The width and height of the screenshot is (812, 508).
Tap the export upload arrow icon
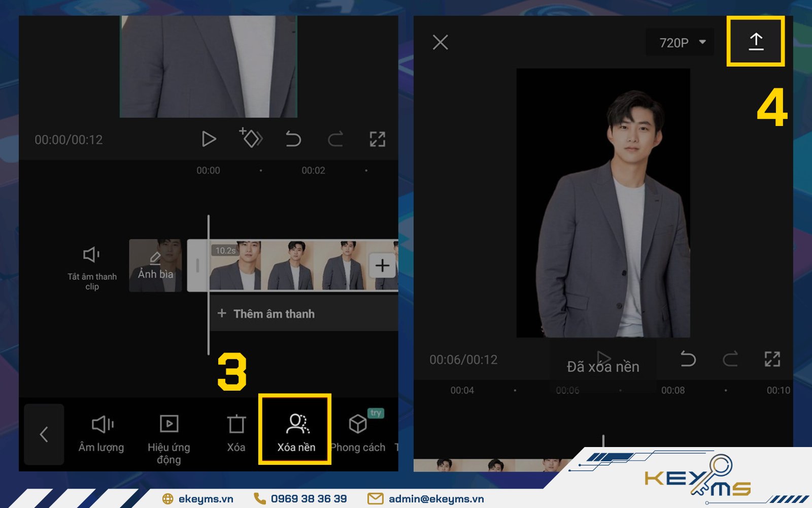pos(756,42)
